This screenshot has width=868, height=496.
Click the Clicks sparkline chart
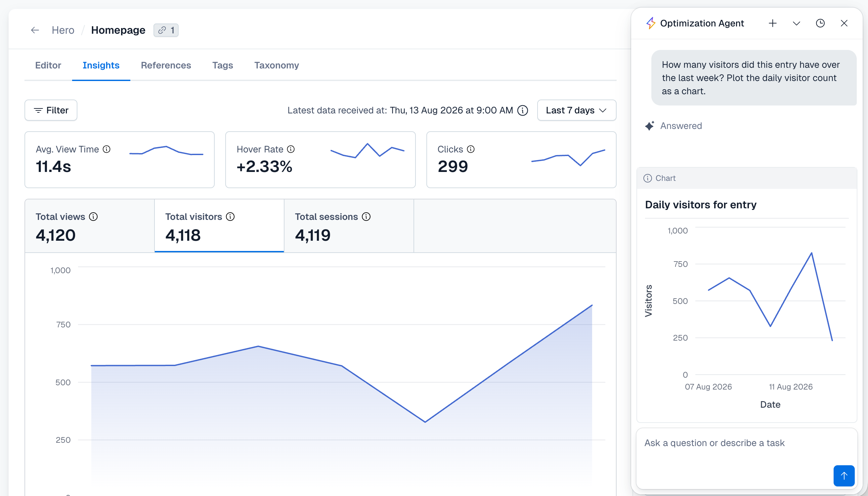(x=568, y=158)
